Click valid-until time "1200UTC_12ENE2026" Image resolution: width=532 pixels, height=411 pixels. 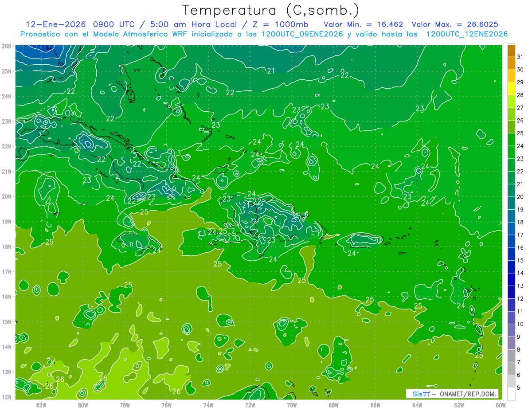click(x=467, y=34)
